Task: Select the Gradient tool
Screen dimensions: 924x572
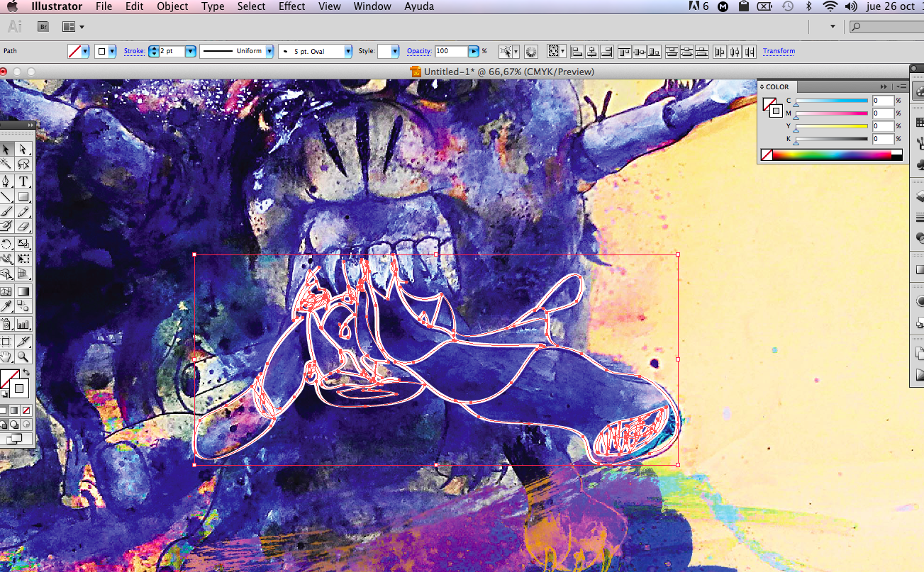Action: click(x=23, y=291)
